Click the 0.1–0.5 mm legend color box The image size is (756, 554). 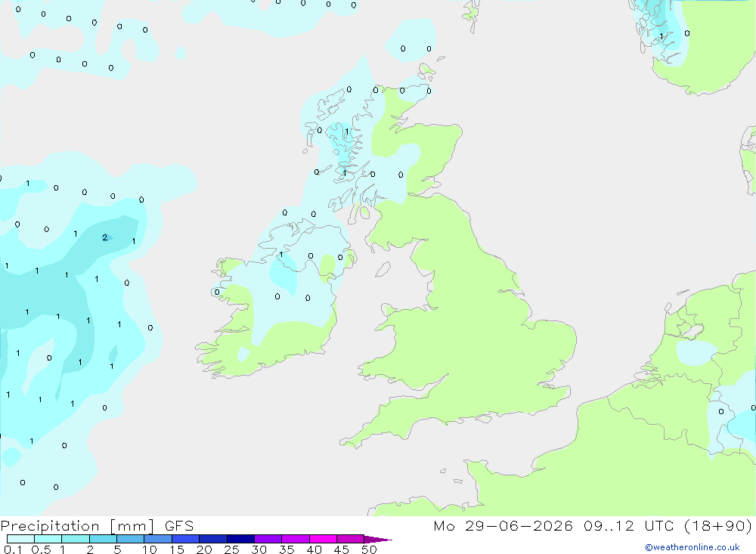coord(20,539)
